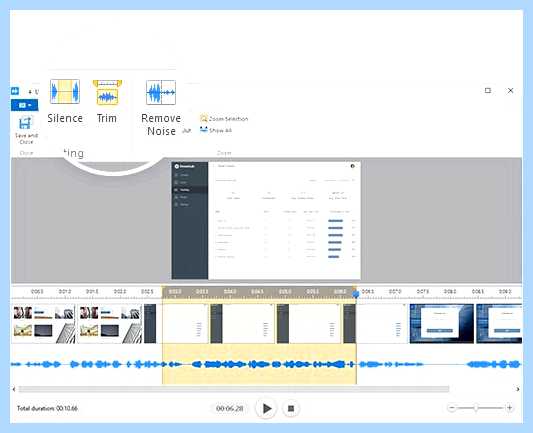Click the highlighted audio waveform selection
Viewport: 533px width, 433px height.
pyautogui.click(x=259, y=364)
